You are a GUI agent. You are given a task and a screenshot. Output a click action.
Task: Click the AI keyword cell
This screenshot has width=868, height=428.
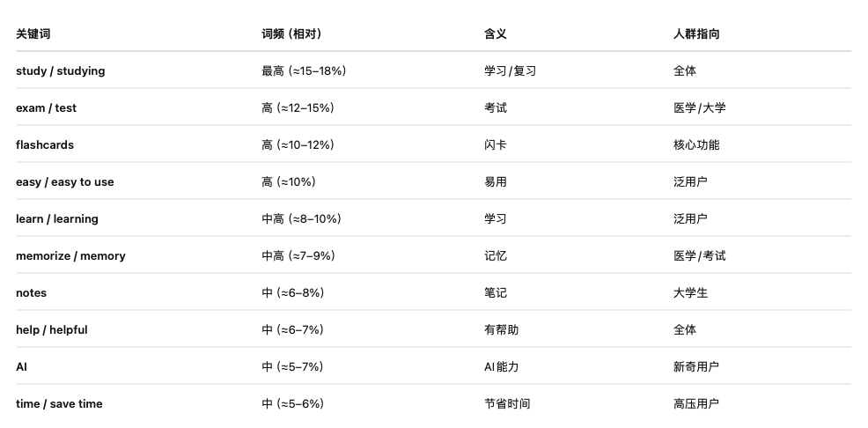tap(22, 367)
